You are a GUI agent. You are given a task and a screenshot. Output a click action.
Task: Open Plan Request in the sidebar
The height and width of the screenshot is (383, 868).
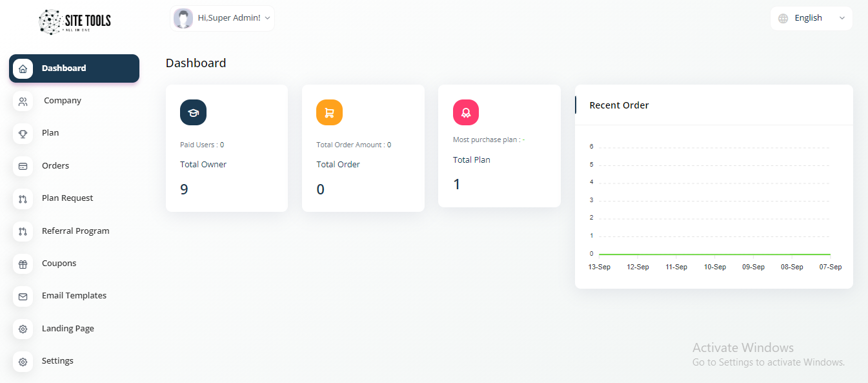(67, 198)
